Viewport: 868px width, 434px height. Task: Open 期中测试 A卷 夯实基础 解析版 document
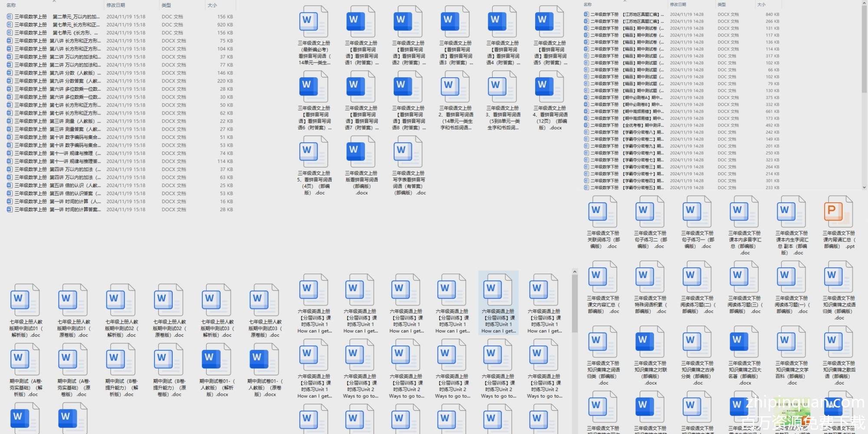(x=26, y=359)
